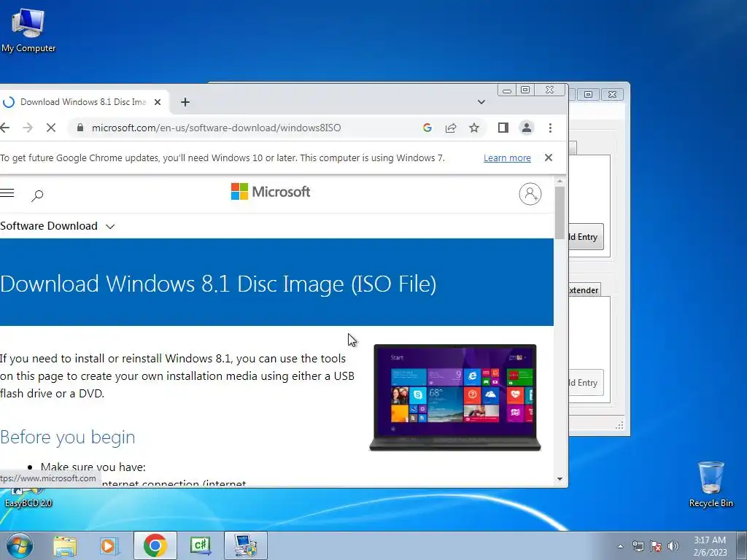747x560 pixels.
Task: Click the share page icon in address bar
Action: 451,128
